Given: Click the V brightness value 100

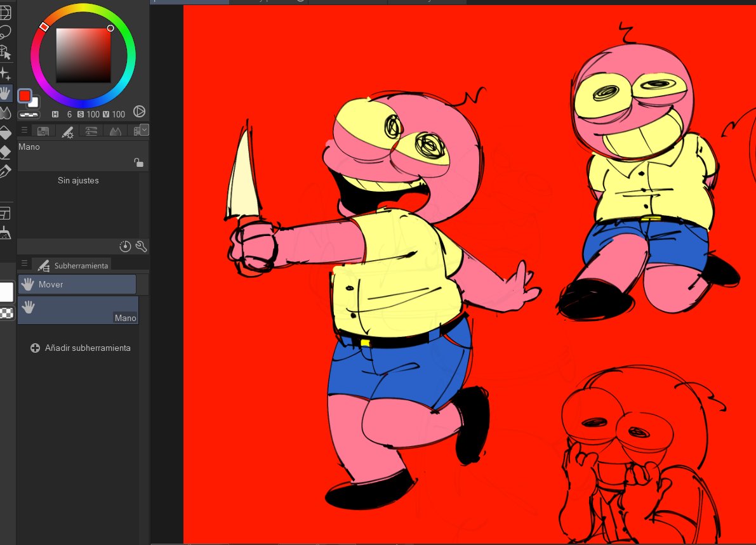Looking at the screenshot, I should point(118,114).
